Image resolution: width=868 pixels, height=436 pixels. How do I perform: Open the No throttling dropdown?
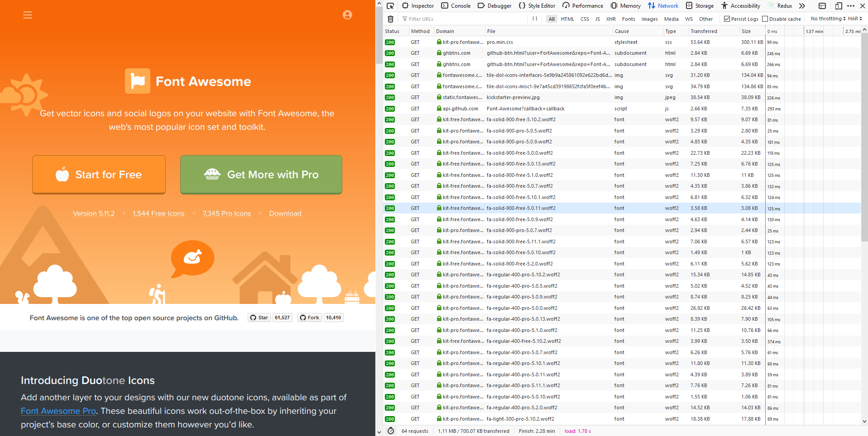pos(828,19)
